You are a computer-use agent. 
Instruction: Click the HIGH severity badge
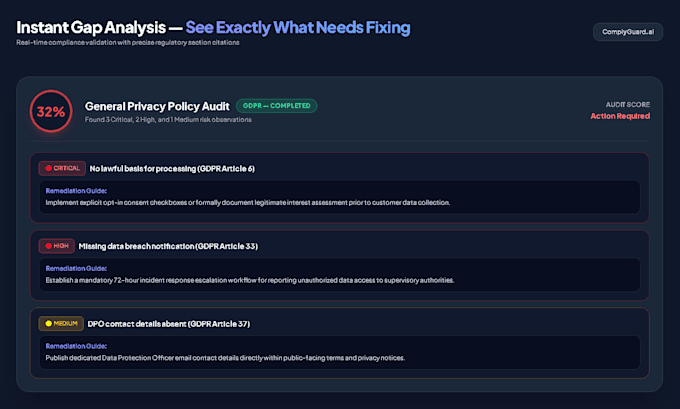(x=56, y=246)
